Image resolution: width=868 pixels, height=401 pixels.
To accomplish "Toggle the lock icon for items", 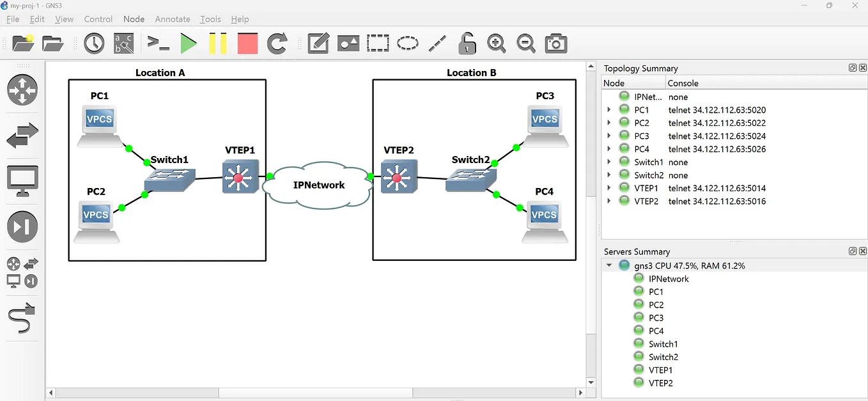I will coord(467,43).
